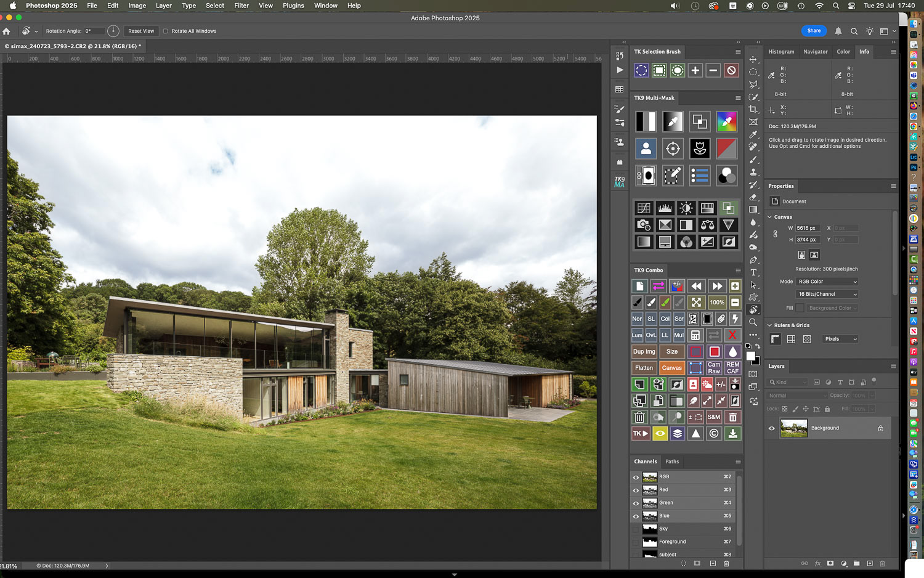Screen dimensions: 924x578
Task: Select the Horizontal Type tool
Action: coord(753,272)
